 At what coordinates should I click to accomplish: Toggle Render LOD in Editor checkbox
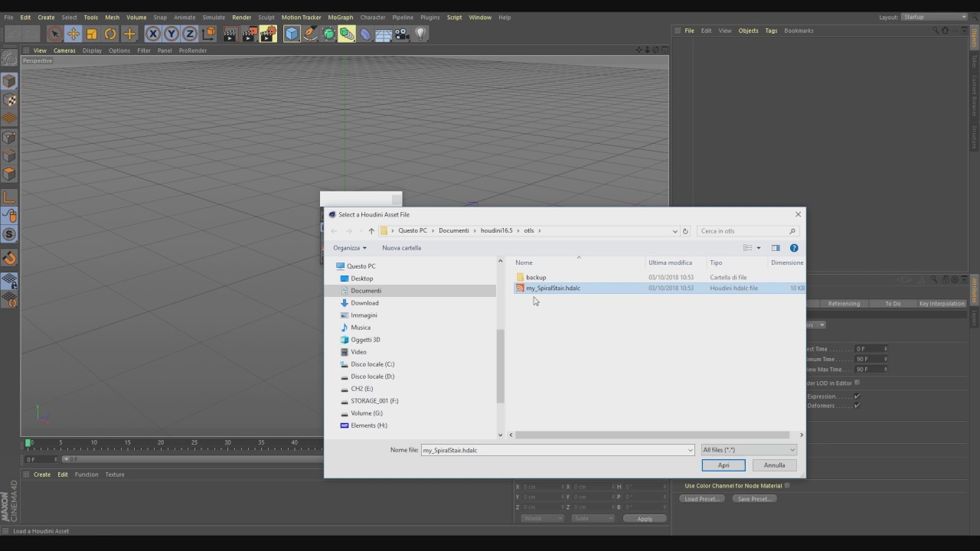tap(857, 383)
